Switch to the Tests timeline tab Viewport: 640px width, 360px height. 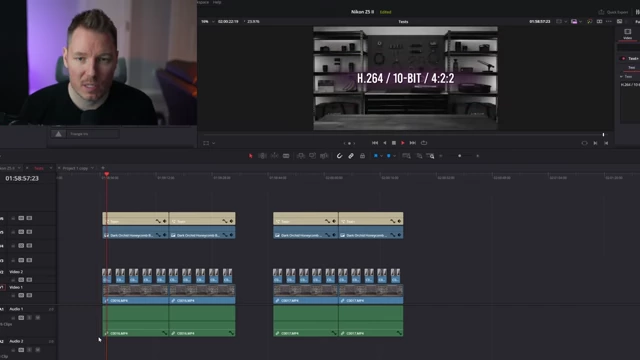click(39, 168)
